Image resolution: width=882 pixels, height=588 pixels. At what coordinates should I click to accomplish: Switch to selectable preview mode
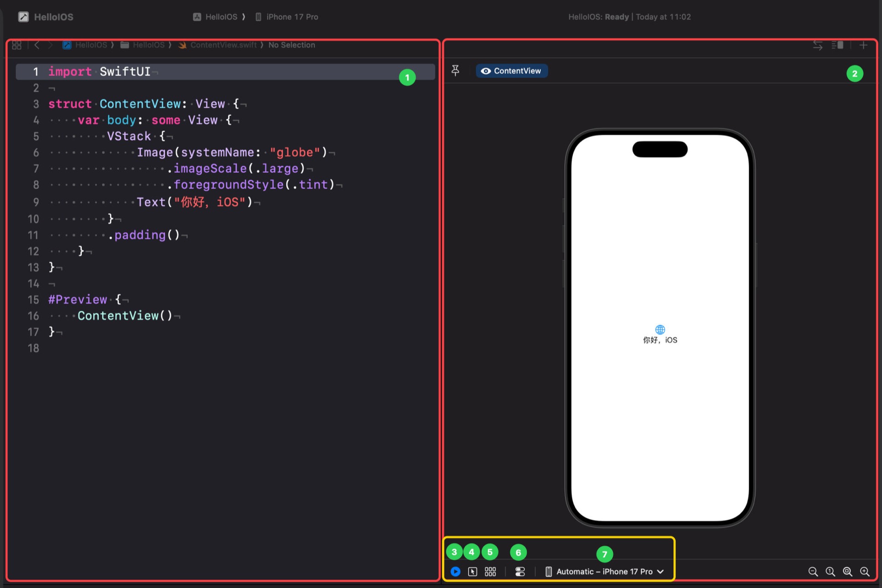coord(472,571)
